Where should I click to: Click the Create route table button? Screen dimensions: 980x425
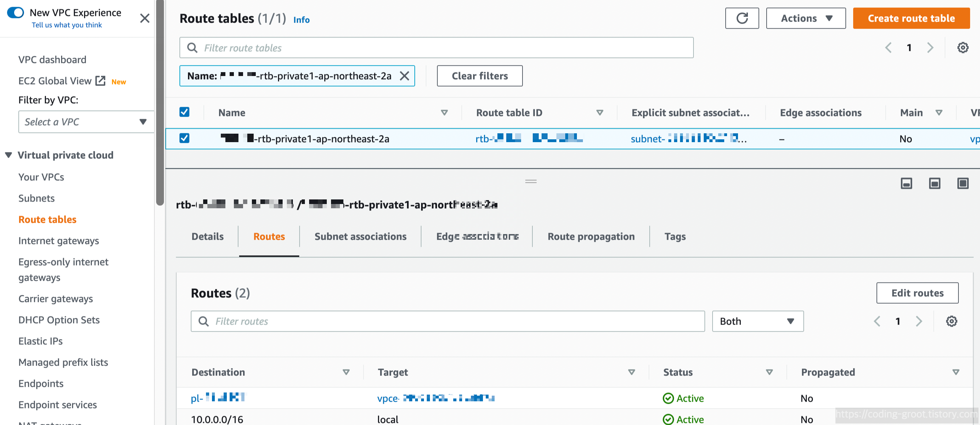[x=911, y=18]
